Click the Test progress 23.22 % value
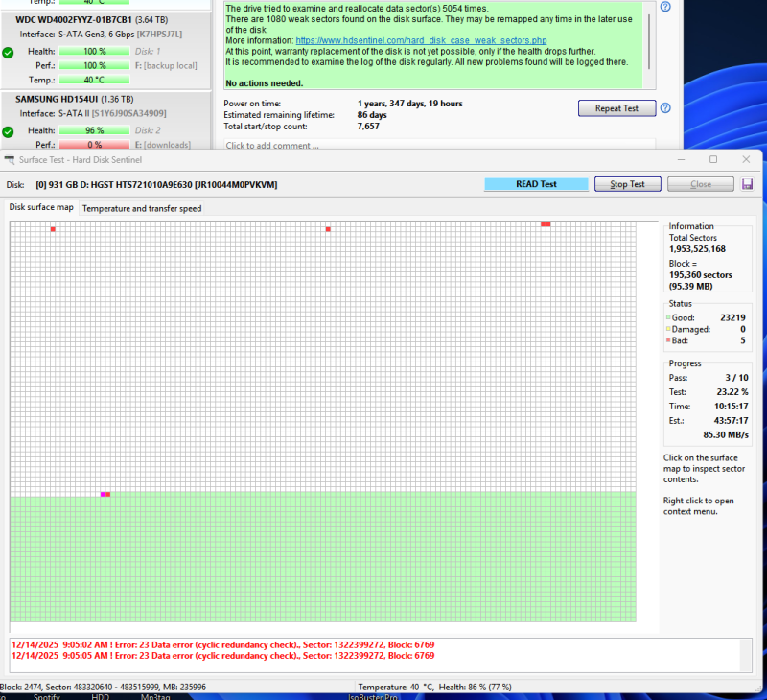 (x=732, y=392)
